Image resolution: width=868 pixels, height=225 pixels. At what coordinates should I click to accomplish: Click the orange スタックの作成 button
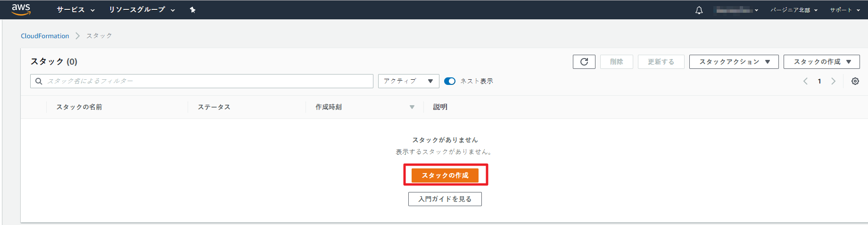point(445,175)
